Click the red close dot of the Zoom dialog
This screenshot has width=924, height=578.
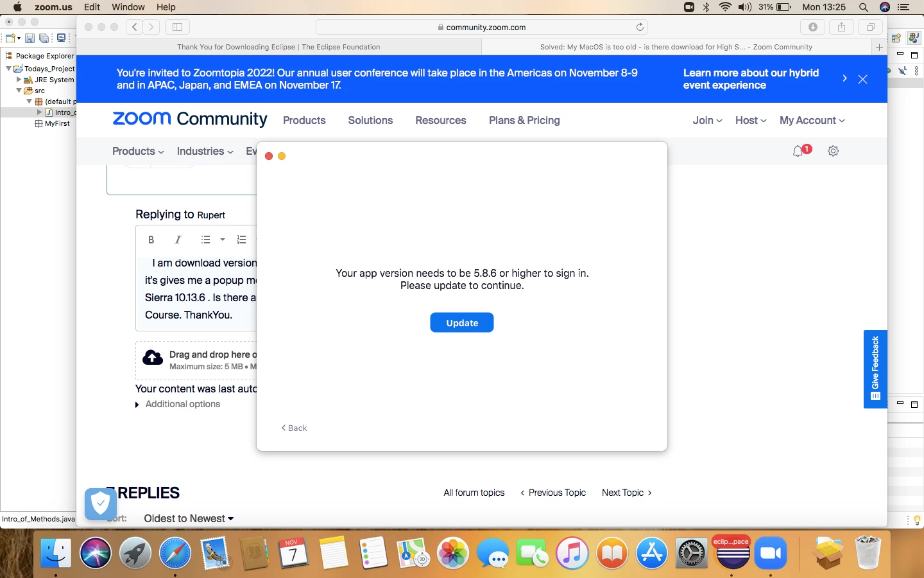269,156
